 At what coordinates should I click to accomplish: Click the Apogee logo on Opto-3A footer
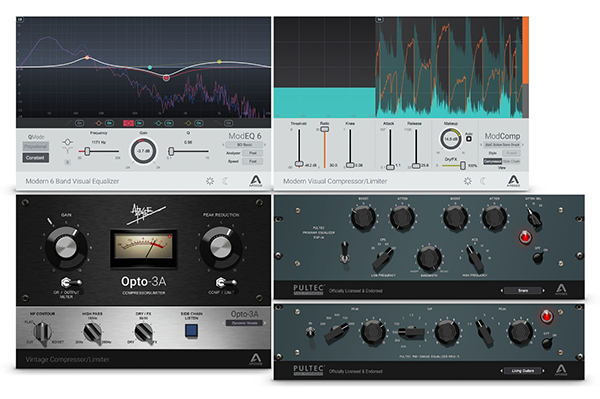coord(255,360)
